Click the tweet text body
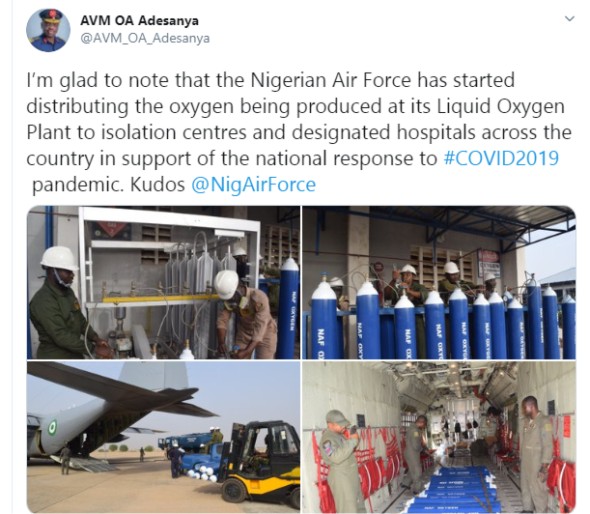This screenshot has width=590, height=514. point(299,132)
